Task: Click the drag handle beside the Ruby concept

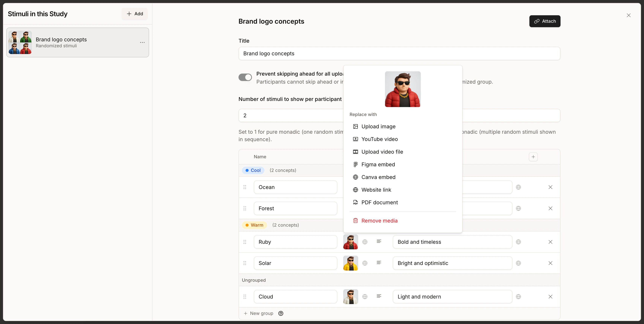Action: click(245, 242)
